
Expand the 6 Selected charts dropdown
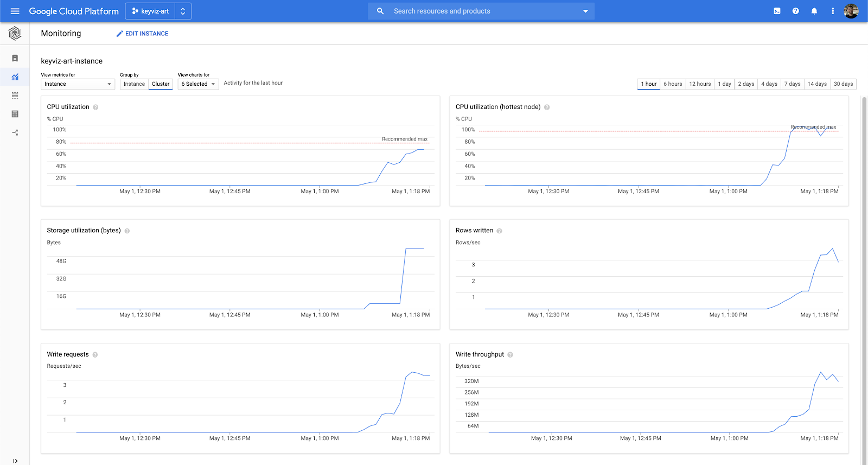click(x=198, y=84)
